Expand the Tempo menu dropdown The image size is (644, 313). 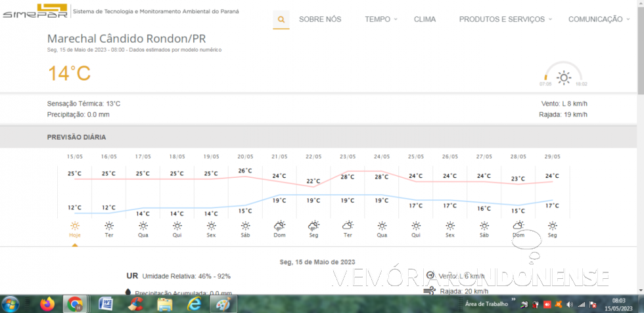pyautogui.click(x=380, y=20)
